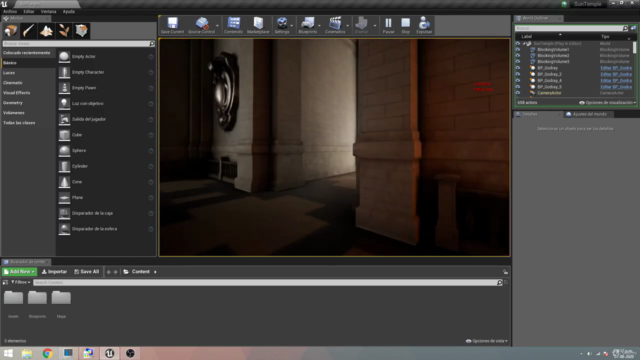Viewport: 640px width, 360px height.
Task: Open the Blueprints toolbar icon
Action: tap(307, 25)
